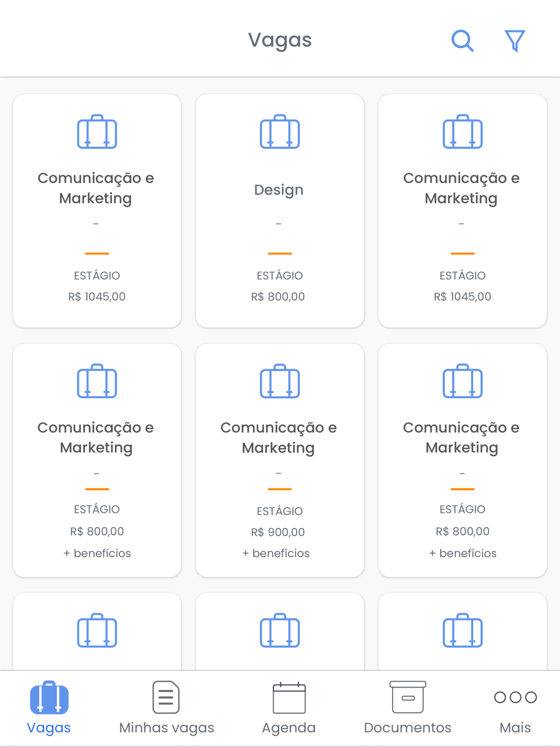The width and height of the screenshot is (560, 747).
Task: Select the R$ 800,00 salary under Design
Action: pos(278,297)
